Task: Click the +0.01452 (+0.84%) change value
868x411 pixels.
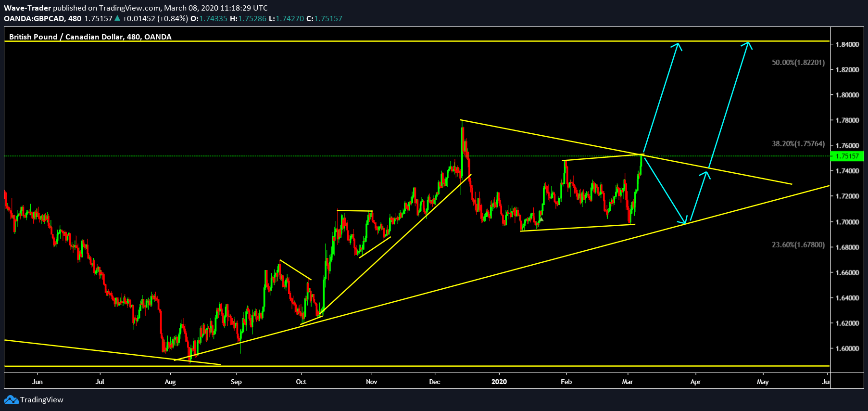Action: pyautogui.click(x=155, y=19)
